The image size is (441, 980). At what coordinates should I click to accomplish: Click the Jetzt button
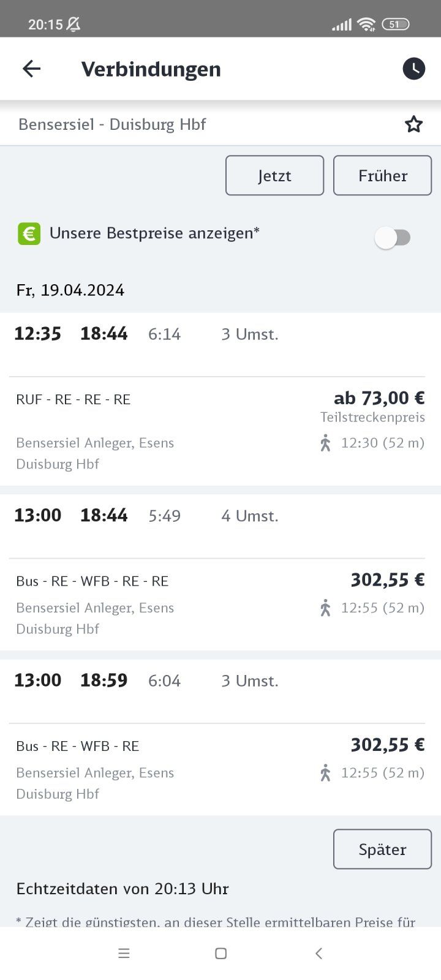[x=274, y=176]
